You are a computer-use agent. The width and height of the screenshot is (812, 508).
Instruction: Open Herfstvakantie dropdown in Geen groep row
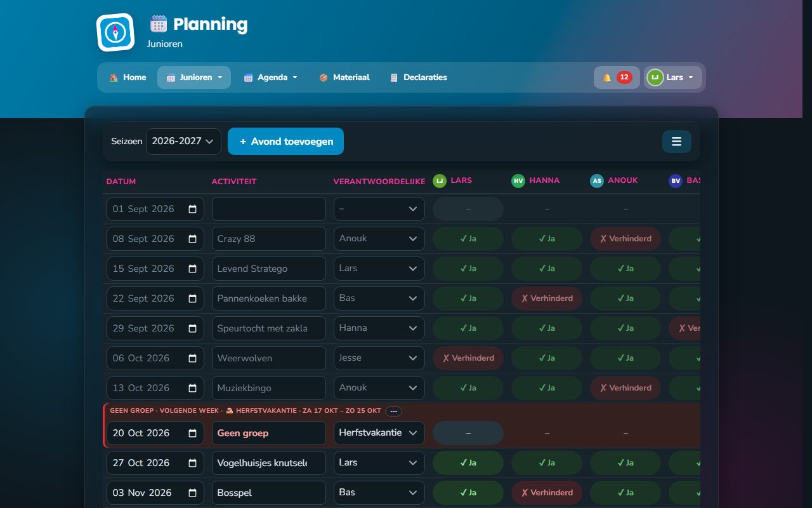tap(379, 433)
